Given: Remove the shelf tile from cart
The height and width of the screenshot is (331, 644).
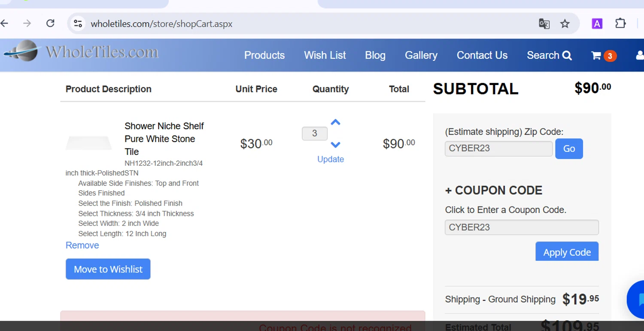Looking at the screenshot, I should point(82,245).
